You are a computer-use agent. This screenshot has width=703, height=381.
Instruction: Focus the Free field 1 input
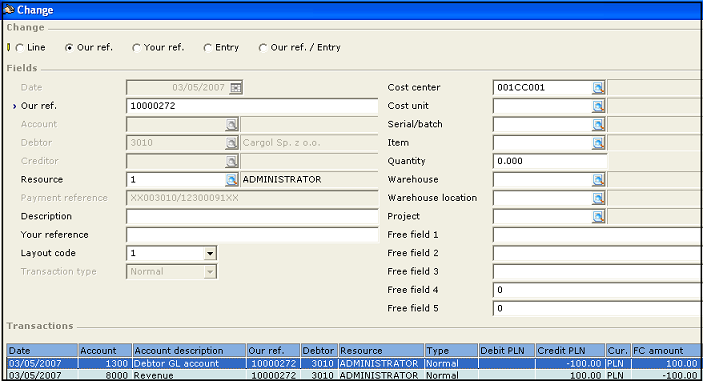(598, 235)
